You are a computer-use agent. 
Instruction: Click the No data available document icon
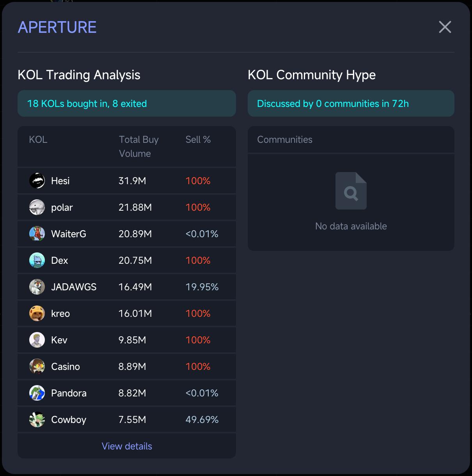tap(351, 191)
